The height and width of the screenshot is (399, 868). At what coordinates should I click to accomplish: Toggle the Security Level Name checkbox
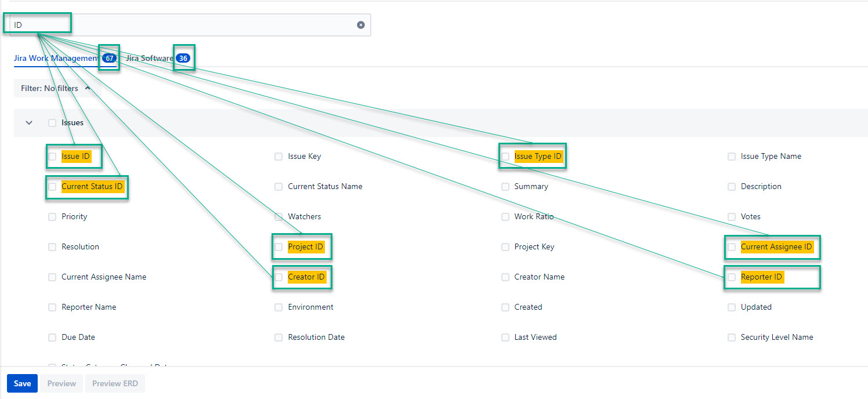click(x=731, y=338)
